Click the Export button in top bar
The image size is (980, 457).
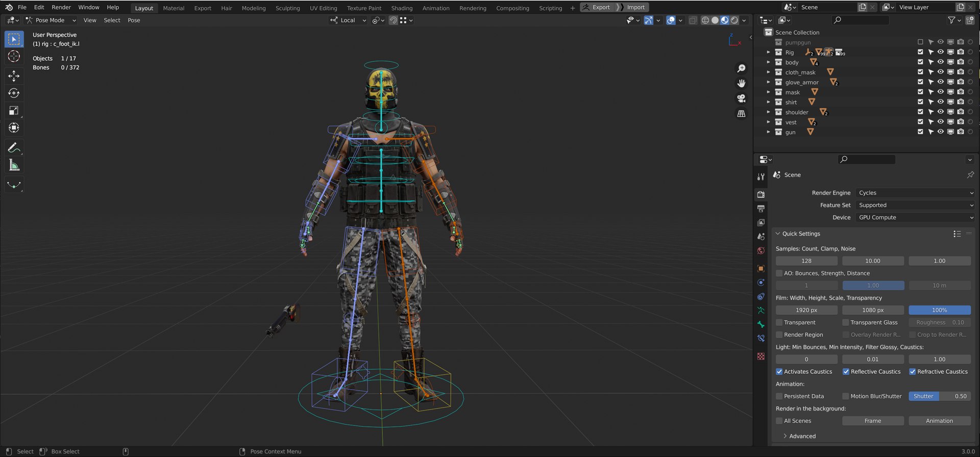click(597, 7)
